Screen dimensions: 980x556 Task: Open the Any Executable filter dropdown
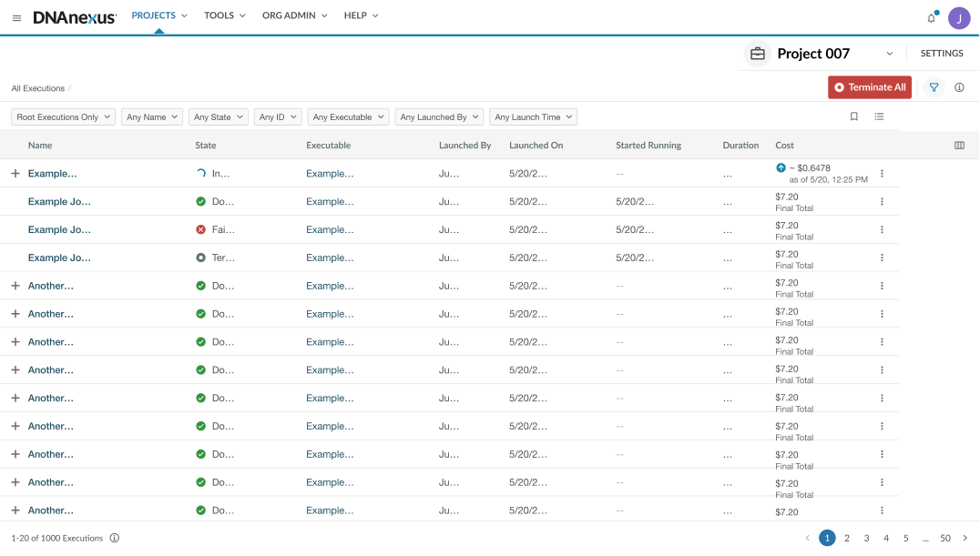click(x=348, y=116)
